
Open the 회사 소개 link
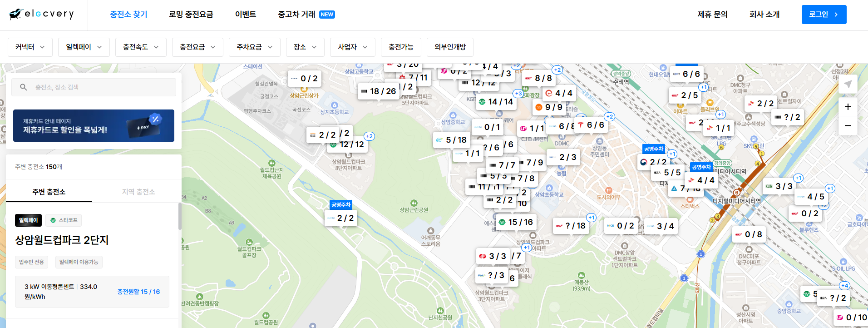tap(764, 15)
